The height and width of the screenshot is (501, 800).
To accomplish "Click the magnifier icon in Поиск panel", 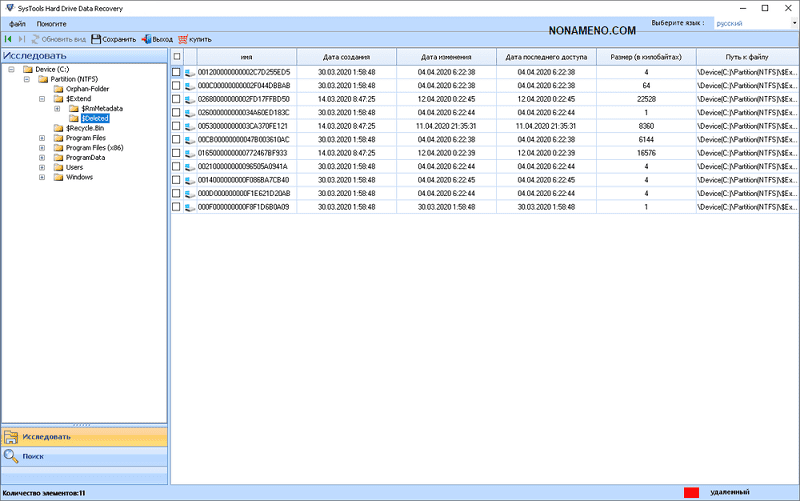I will tap(11, 456).
